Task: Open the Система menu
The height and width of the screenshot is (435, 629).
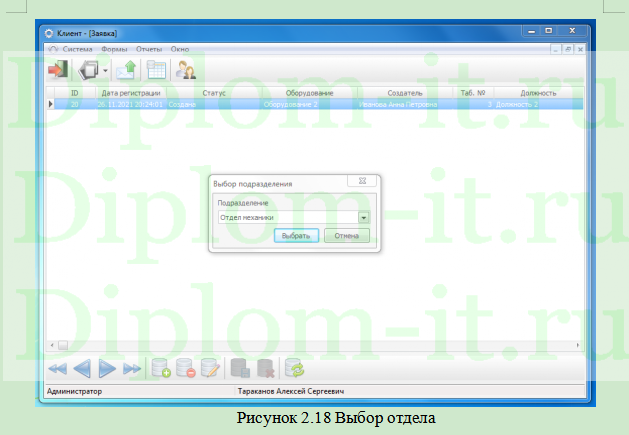Action: (78, 48)
